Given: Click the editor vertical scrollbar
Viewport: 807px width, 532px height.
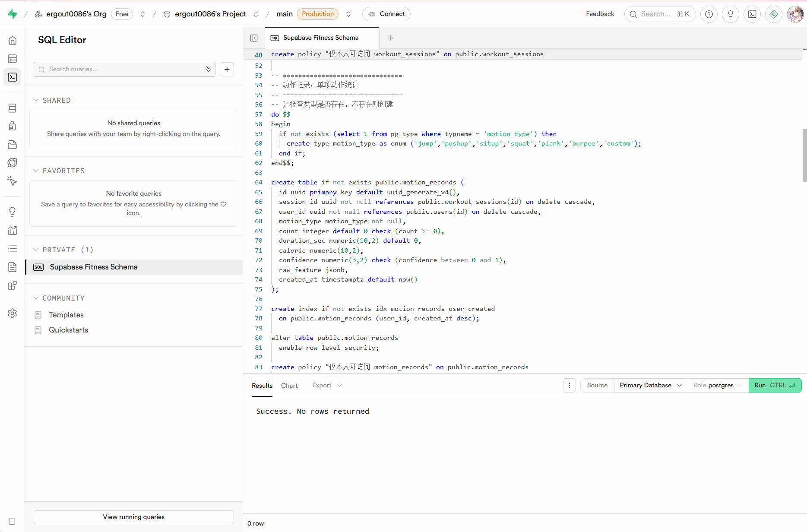Looking at the screenshot, I should click(804, 155).
